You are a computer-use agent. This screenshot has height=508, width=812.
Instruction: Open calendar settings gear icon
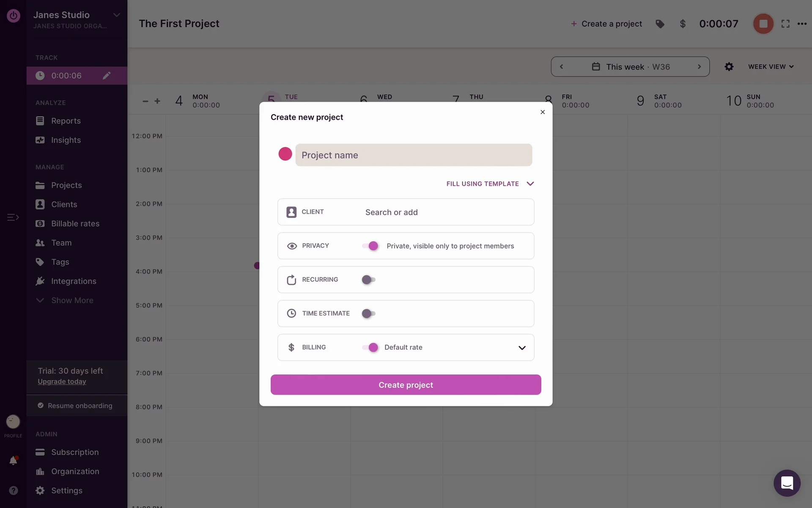(x=729, y=67)
